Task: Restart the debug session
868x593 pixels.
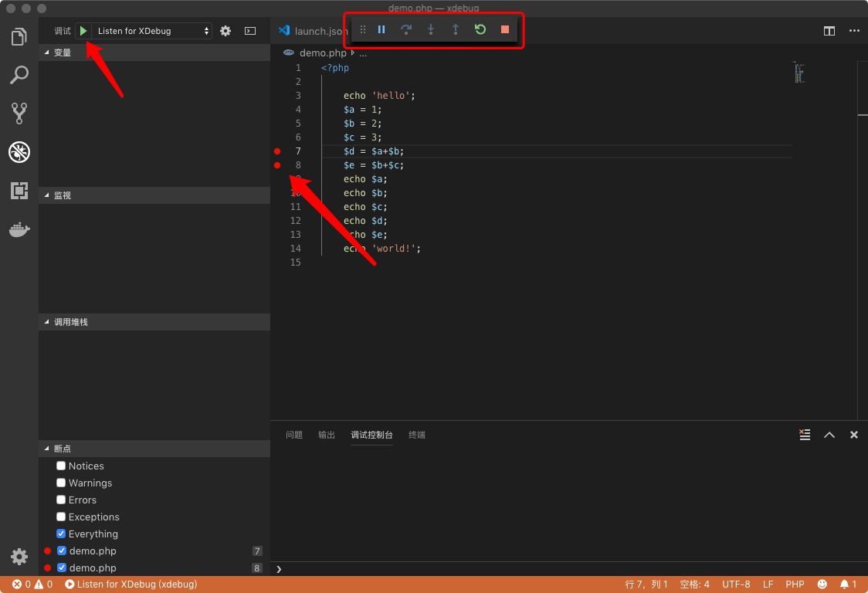Action: (x=480, y=29)
